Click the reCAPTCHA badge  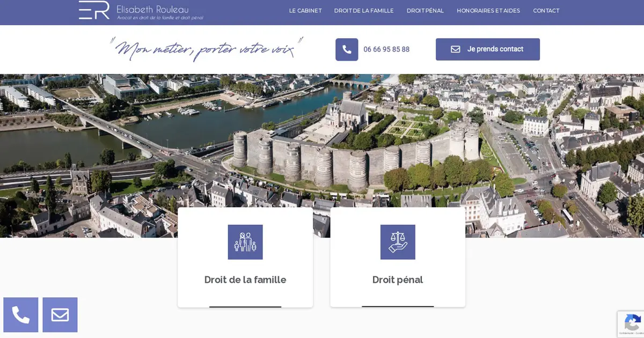631,324
